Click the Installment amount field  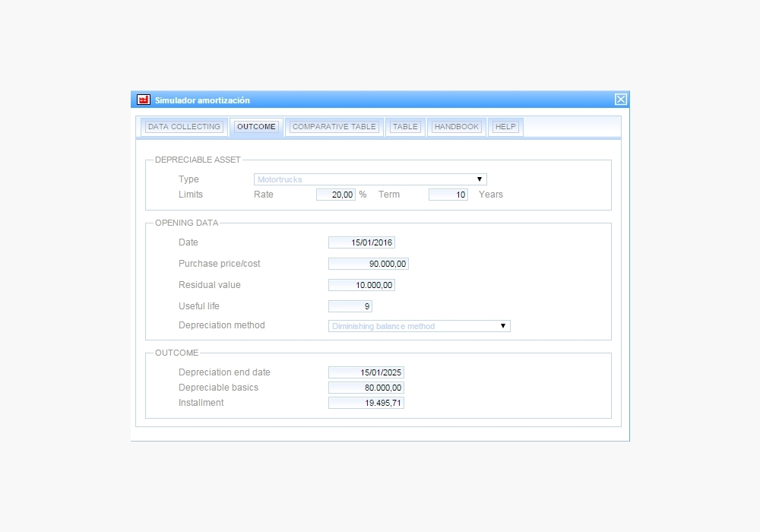click(366, 403)
